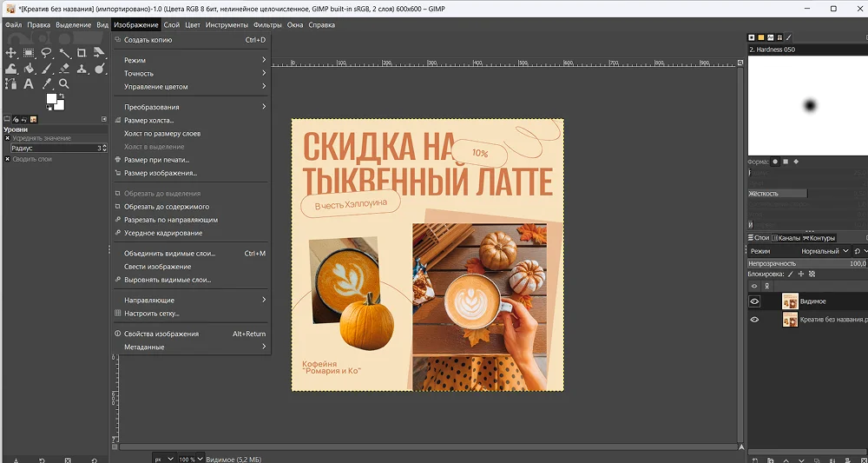Click the foreground color swatch
Image resolution: width=868 pixels, height=463 pixels.
[x=51, y=98]
